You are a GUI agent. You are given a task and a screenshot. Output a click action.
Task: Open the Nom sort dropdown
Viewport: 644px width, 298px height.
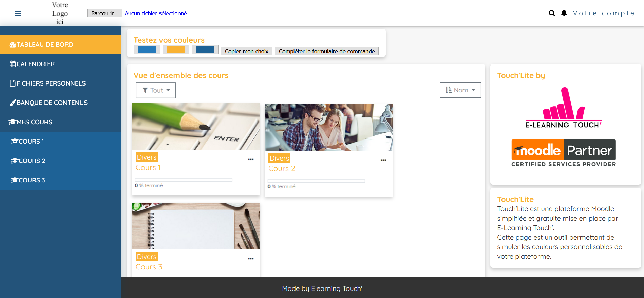(x=460, y=90)
